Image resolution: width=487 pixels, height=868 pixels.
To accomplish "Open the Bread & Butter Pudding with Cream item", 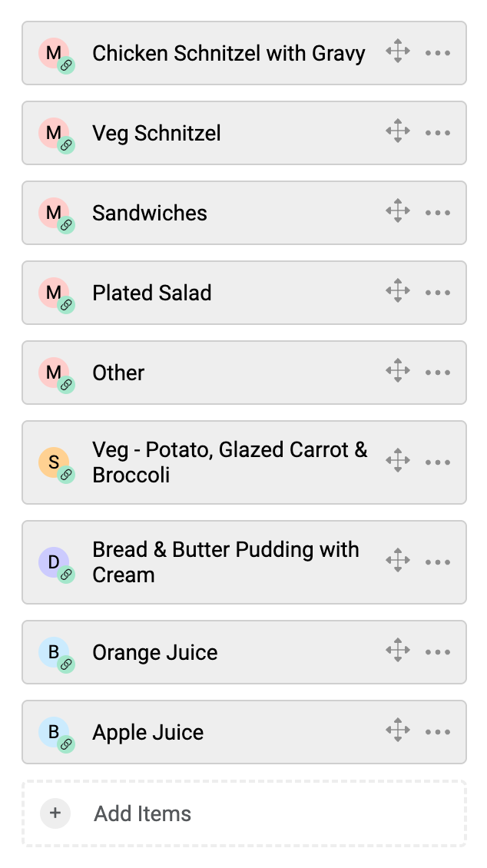I will (225, 562).
